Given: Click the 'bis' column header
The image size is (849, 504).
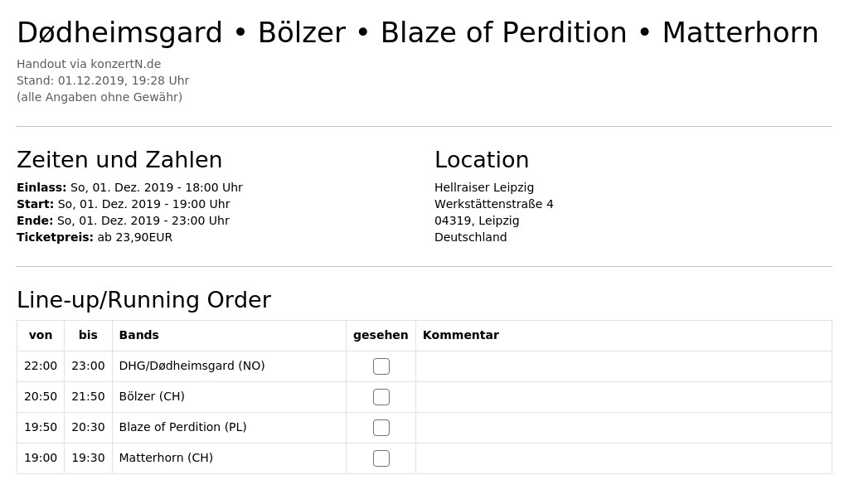Looking at the screenshot, I should click(x=88, y=335).
